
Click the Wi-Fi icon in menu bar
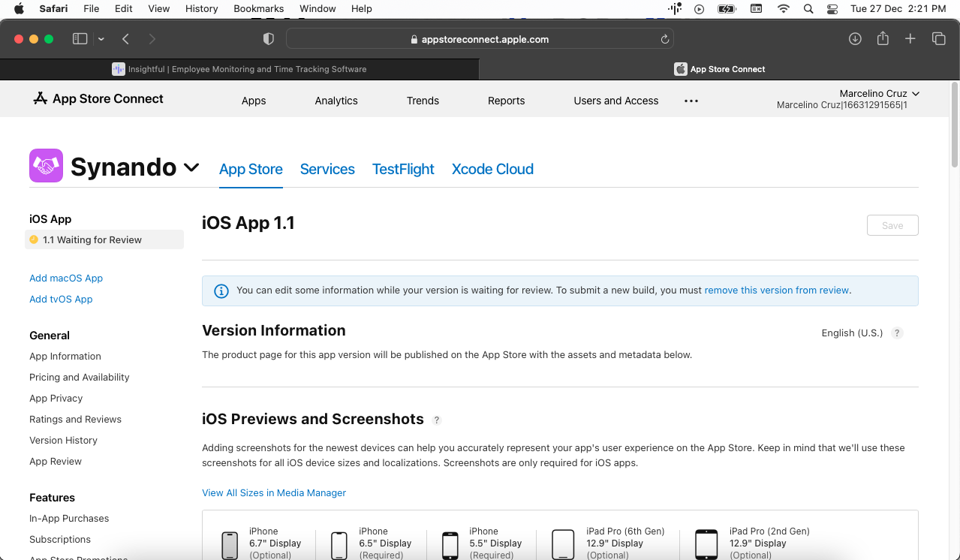[784, 8]
